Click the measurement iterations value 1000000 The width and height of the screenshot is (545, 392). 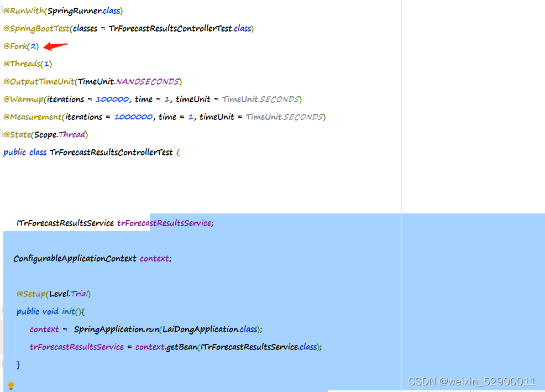pos(133,117)
